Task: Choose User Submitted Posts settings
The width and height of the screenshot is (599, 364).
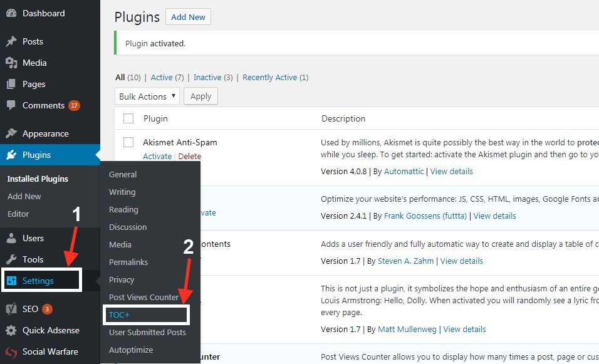Action: coord(147,332)
